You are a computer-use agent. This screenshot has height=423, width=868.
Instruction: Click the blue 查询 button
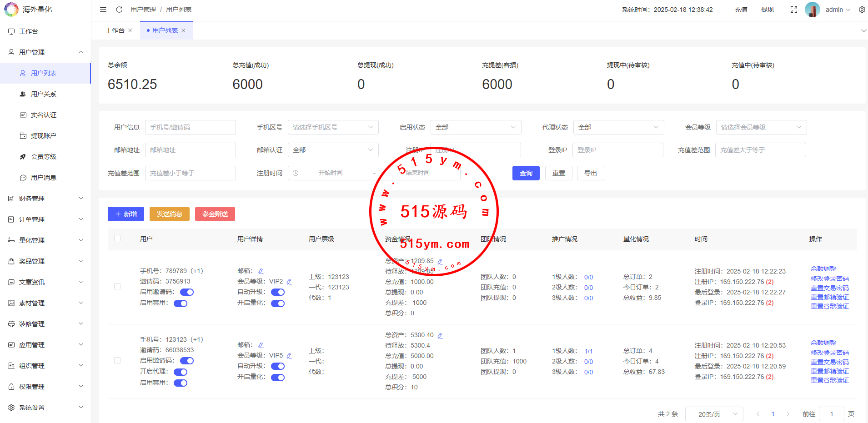click(526, 173)
